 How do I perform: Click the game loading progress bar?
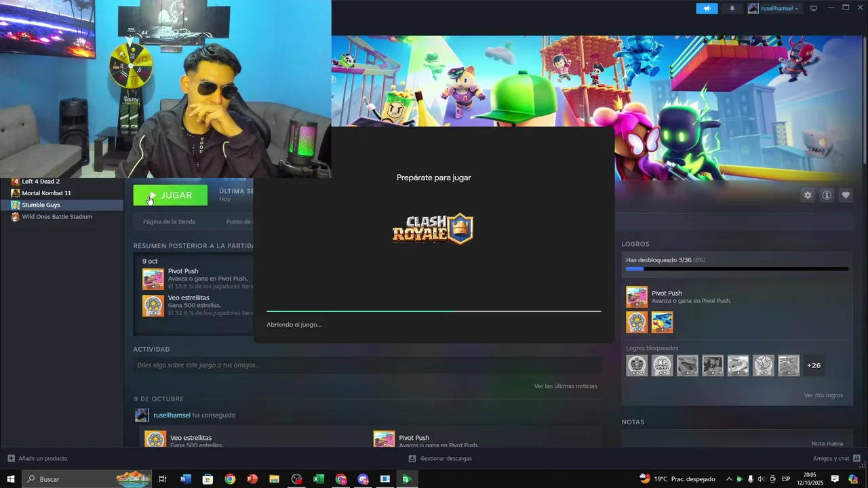pyautogui.click(x=434, y=311)
